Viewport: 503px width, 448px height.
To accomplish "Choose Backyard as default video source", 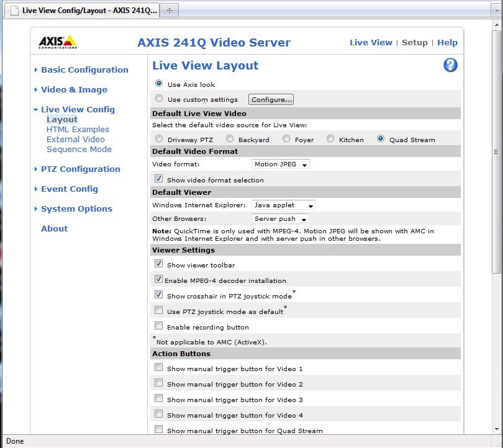I will [230, 138].
